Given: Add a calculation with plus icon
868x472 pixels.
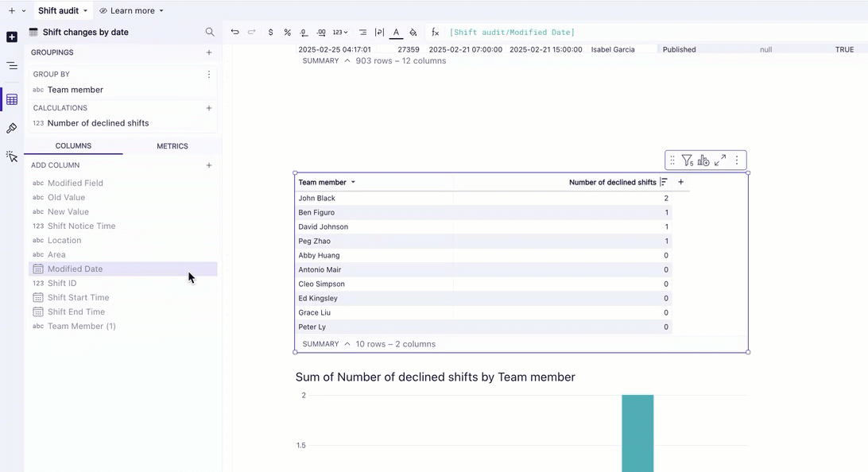Looking at the screenshot, I should click(x=209, y=108).
